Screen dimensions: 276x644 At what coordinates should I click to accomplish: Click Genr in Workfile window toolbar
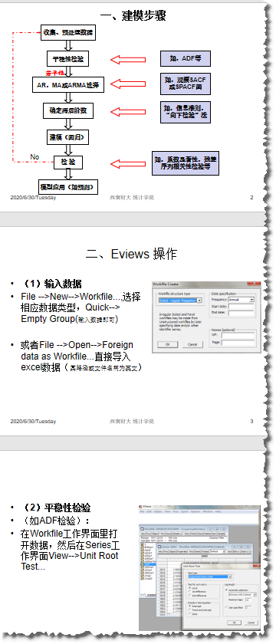214,534
